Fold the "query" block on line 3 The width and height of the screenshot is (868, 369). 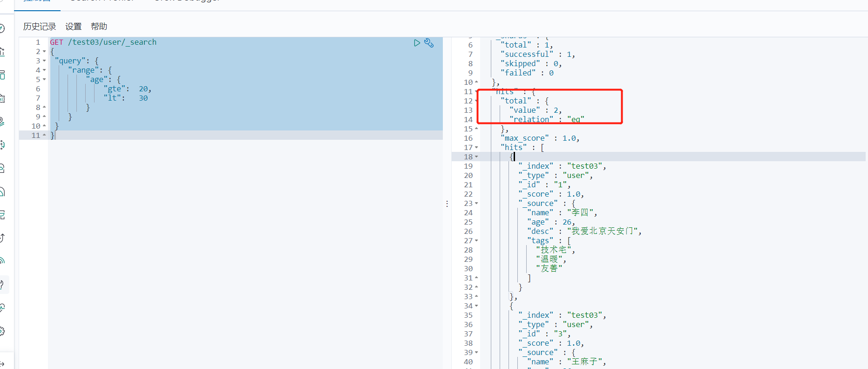(x=44, y=61)
